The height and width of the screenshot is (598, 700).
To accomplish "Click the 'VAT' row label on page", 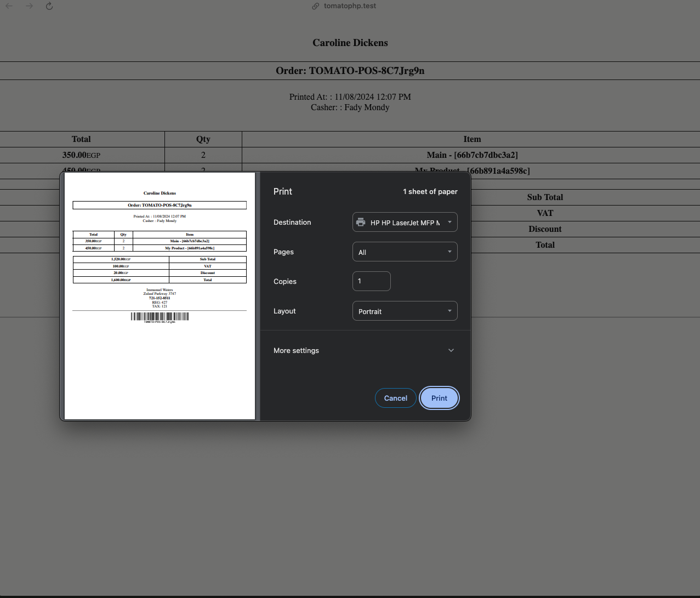I will click(x=545, y=213).
